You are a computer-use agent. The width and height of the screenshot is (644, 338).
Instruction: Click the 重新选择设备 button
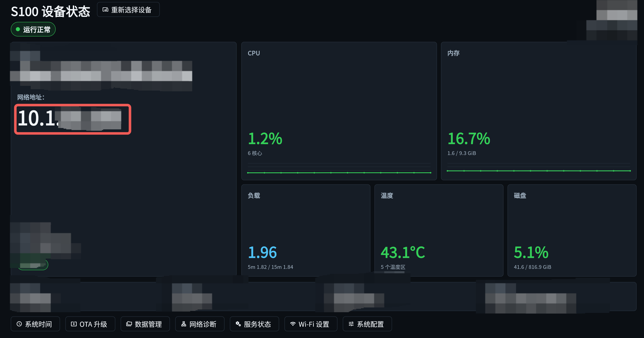128,10
